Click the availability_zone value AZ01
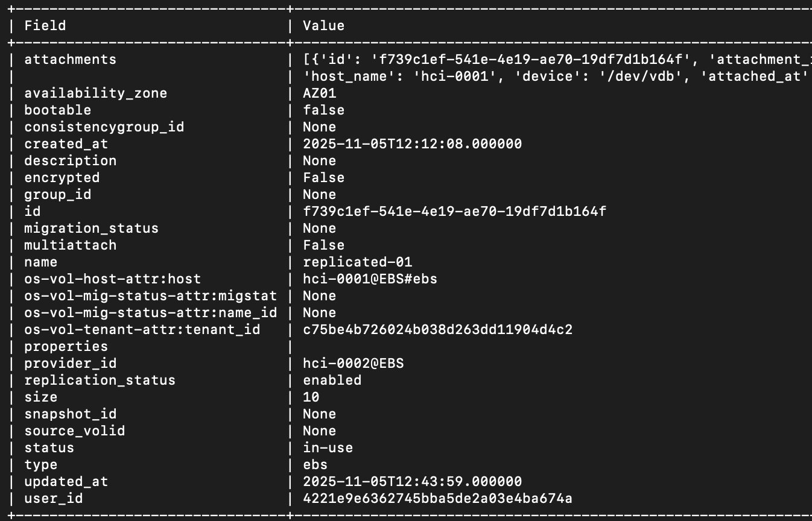Viewport: 812px width, 521px height. tap(319, 93)
